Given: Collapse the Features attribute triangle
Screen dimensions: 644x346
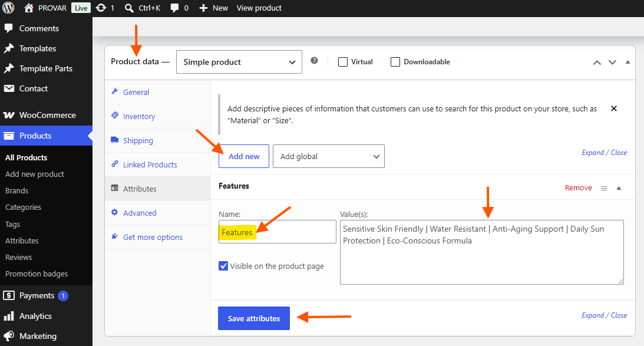Looking at the screenshot, I should 619,188.
